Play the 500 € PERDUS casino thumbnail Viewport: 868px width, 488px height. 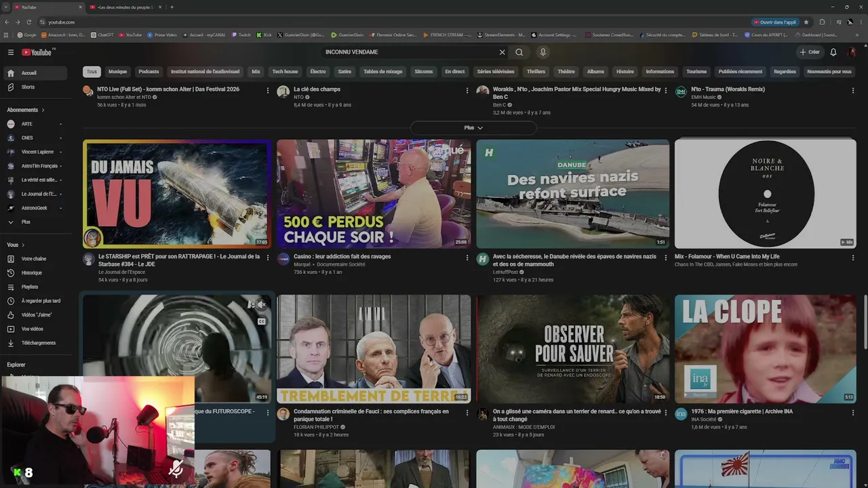(374, 194)
